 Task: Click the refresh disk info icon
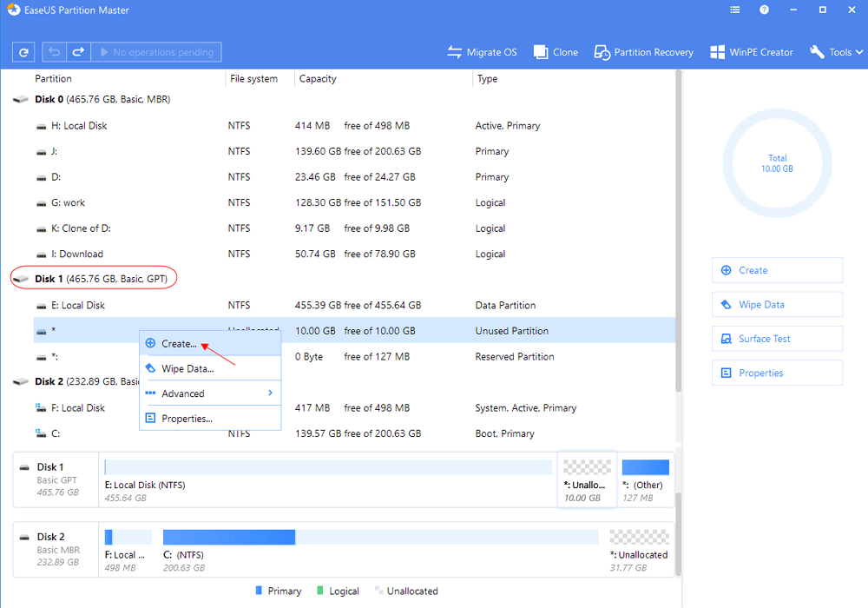click(23, 52)
